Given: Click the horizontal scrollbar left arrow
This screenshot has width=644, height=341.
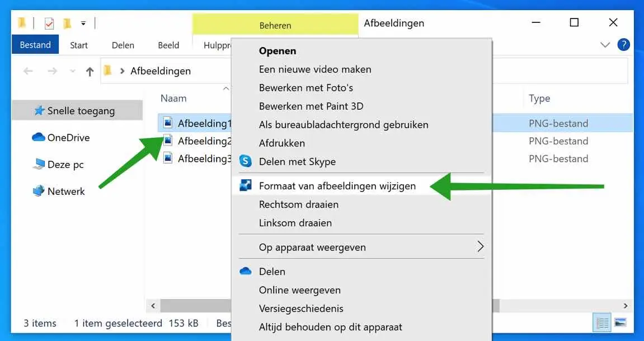Looking at the screenshot, I should pos(153,306).
